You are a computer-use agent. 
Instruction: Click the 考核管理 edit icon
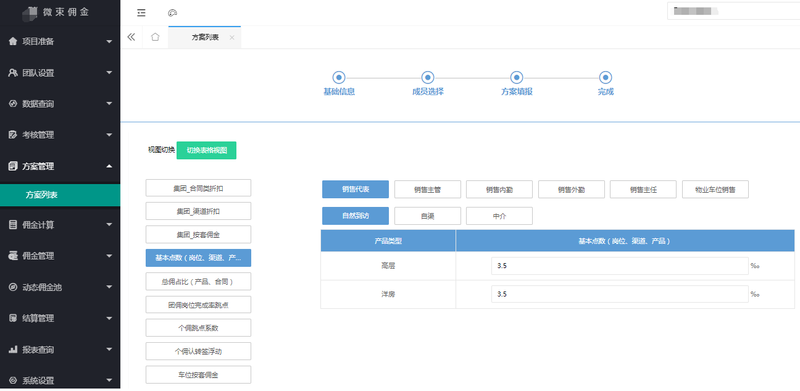coord(13,135)
